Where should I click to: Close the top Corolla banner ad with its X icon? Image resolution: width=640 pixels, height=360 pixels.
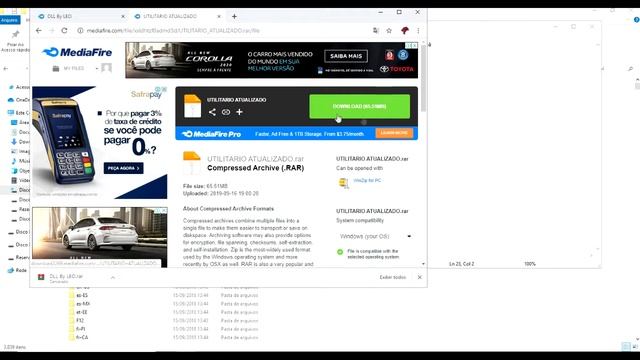415,45
